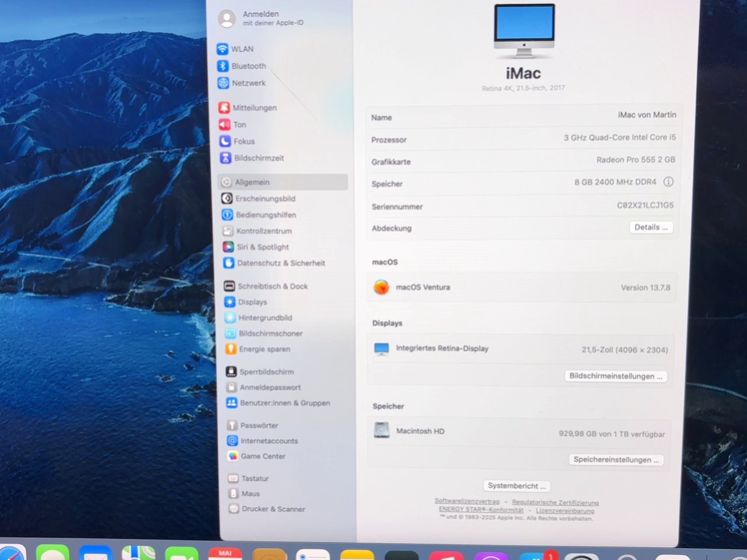Image resolution: width=747 pixels, height=560 pixels.
Task: Click the Systembericht button
Action: tap(516, 485)
